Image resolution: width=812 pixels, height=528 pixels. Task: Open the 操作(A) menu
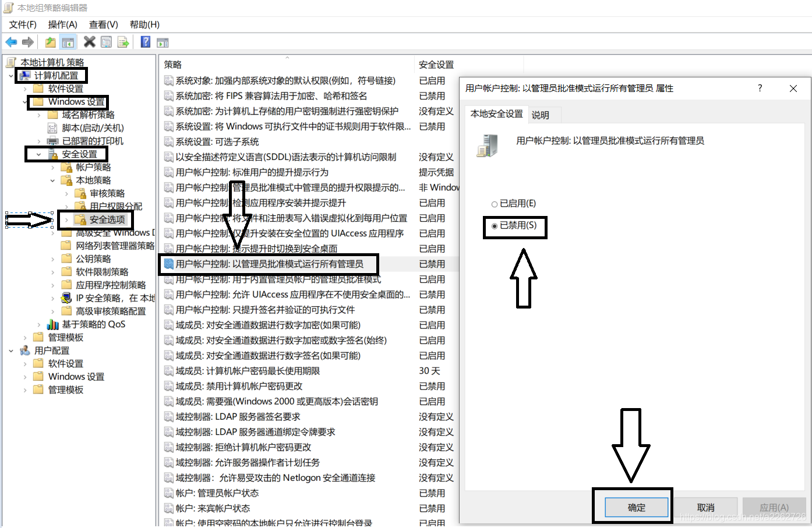(x=62, y=24)
